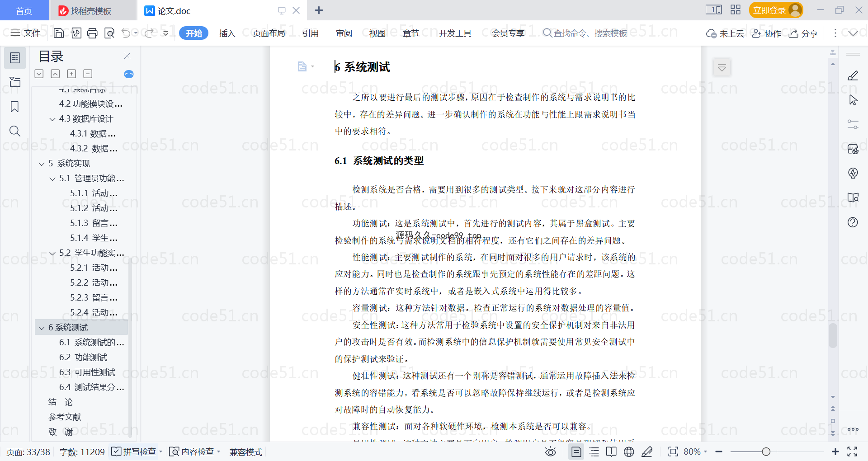Click the document vertical scrollbar thumb
868x461 pixels.
coord(833,335)
